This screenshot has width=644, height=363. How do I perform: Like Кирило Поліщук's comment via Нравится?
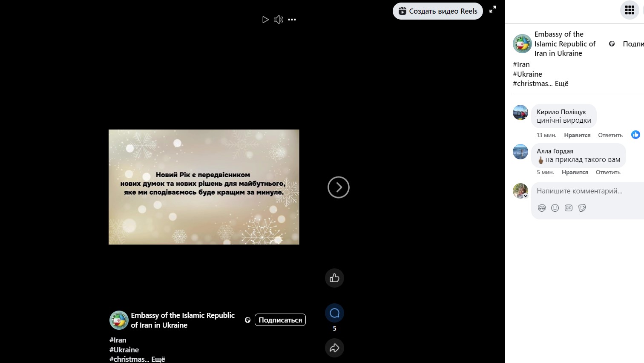click(x=577, y=135)
